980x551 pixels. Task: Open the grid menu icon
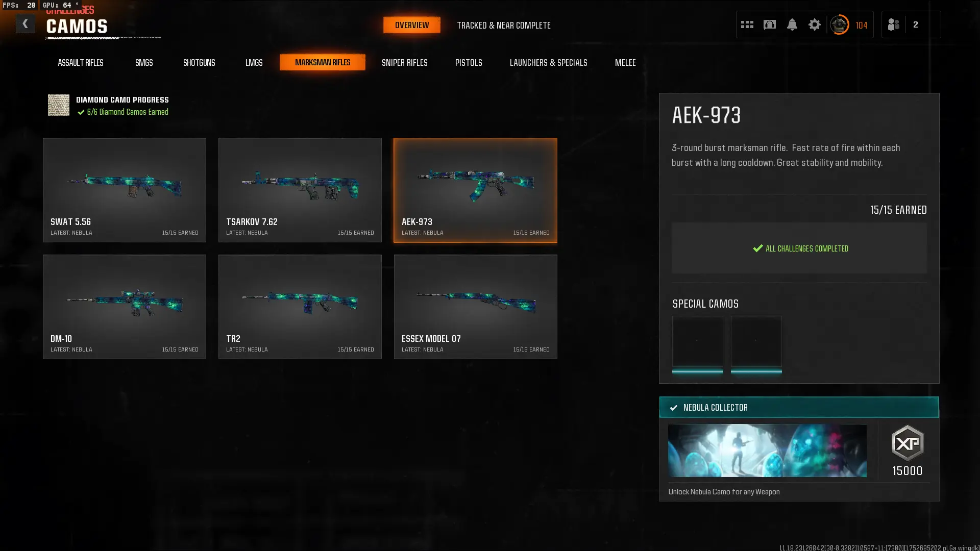coord(747,24)
